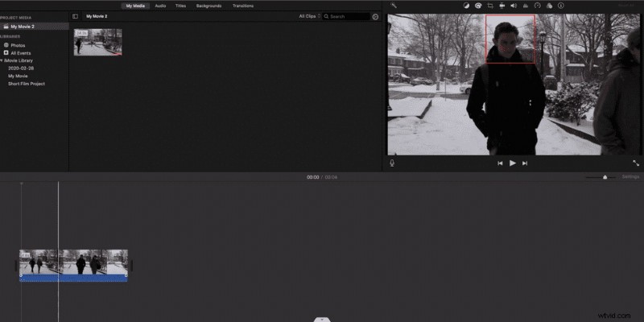Viewport: 644px width, 322px height.
Task: Open clip filter and audio effects
Action: tap(549, 6)
